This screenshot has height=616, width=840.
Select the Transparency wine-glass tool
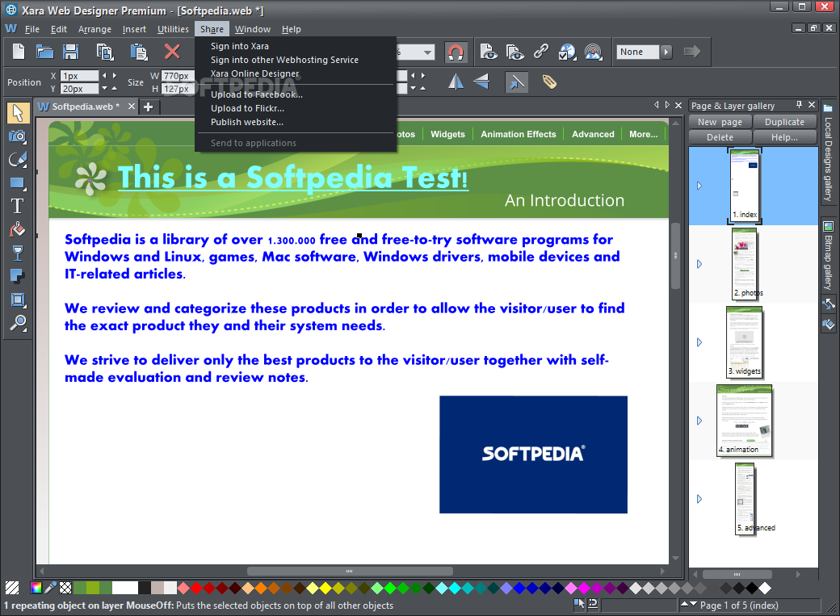coord(18,253)
